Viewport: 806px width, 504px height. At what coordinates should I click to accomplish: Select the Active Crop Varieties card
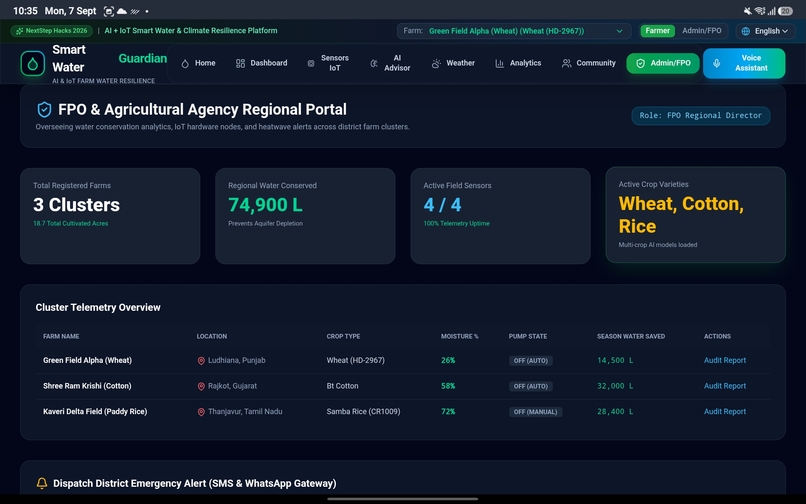click(695, 215)
